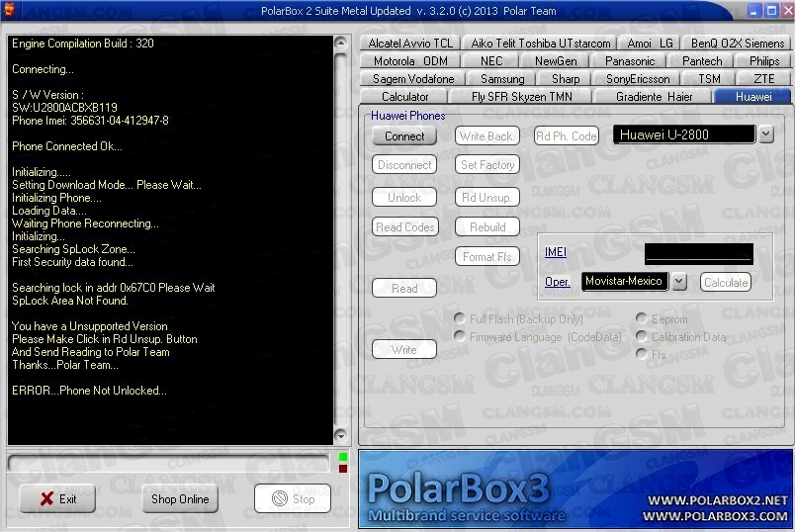Screen dimensions: 795x532
Task: Click the Exit button
Action: click(57, 499)
